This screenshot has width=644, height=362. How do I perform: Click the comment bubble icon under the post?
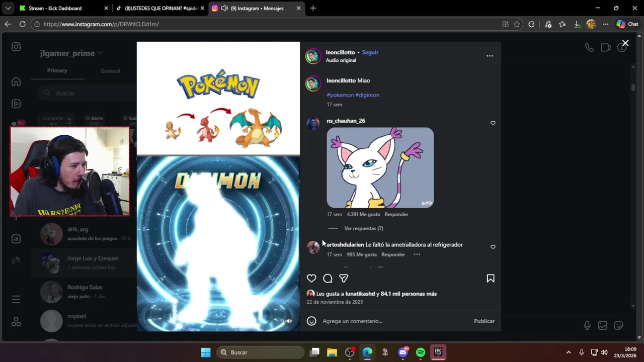click(x=328, y=279)
